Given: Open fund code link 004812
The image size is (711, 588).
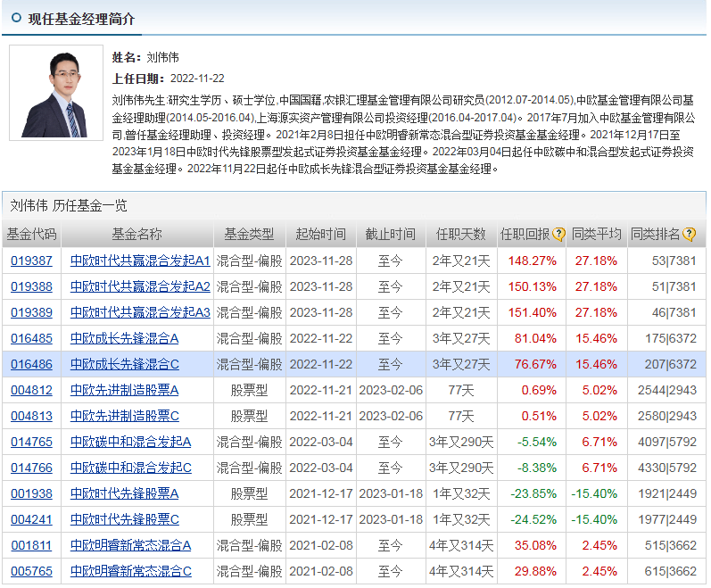Looking at the screenshot, I should click(31, 390).
